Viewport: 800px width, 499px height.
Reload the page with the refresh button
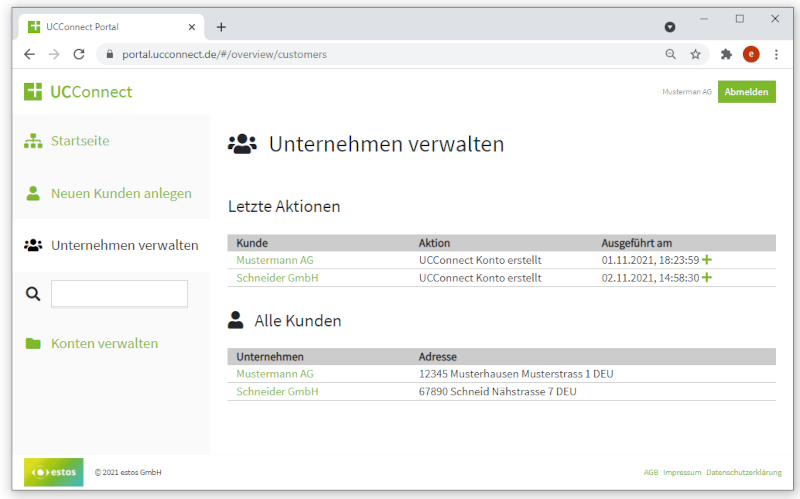point(80,54)
